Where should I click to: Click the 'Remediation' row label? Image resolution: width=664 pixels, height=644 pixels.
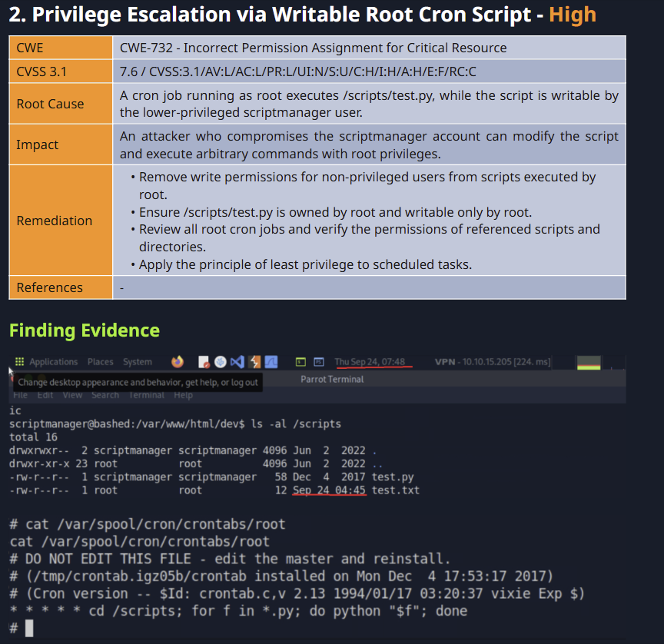coord(61,221)
